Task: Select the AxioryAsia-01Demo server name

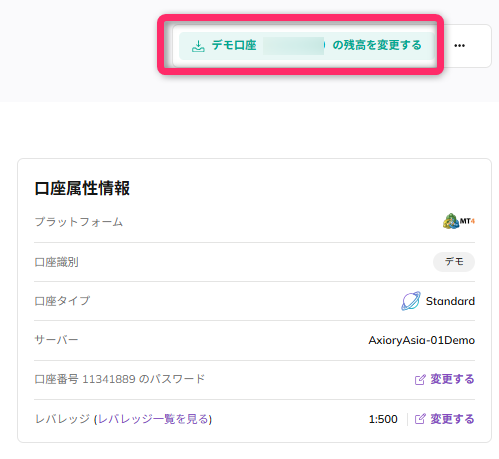Action: coord(421,340)
